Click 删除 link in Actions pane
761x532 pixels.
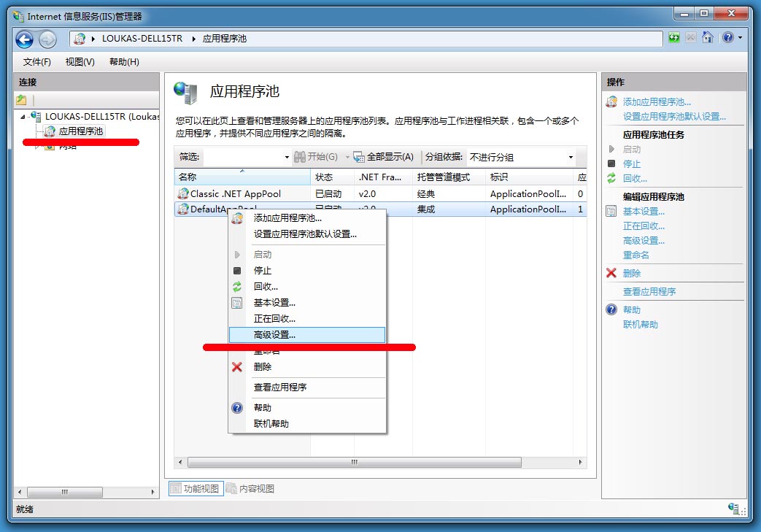632,273
